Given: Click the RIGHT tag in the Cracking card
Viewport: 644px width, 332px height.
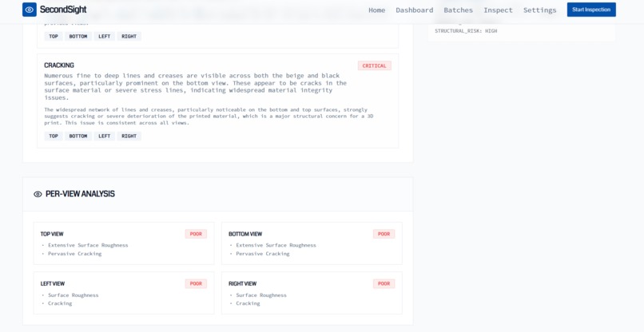Looking at the screenshot, I should pyautogui.click(x=129, y=136).
